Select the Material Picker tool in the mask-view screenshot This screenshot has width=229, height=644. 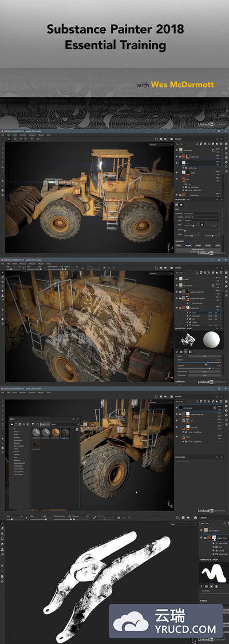[2, 554]
